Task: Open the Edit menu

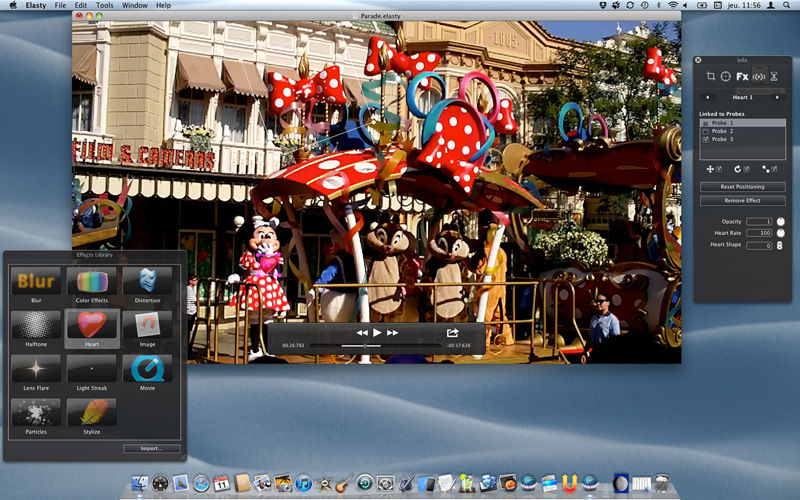Action: click(81, 5)
